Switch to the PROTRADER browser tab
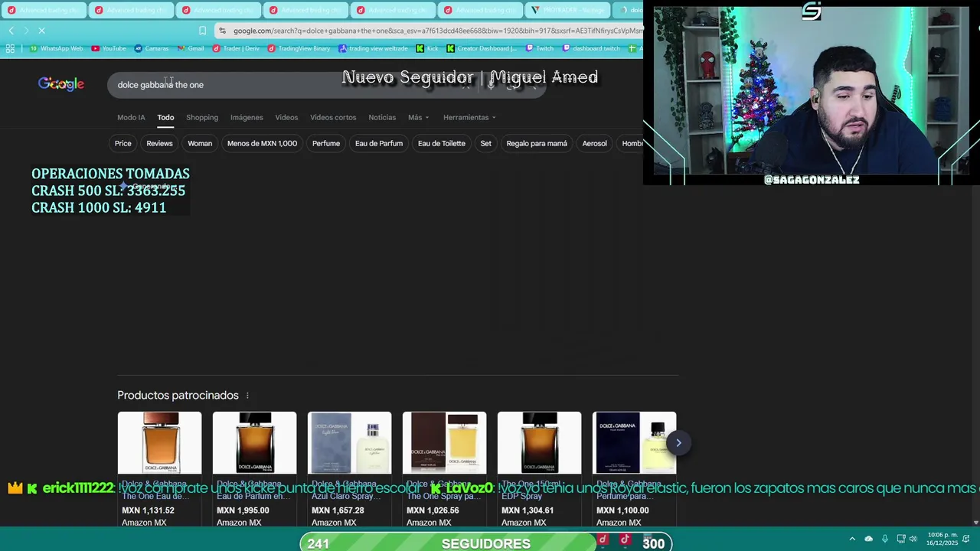This screenshot has height=551, width=980. point(570,10)
